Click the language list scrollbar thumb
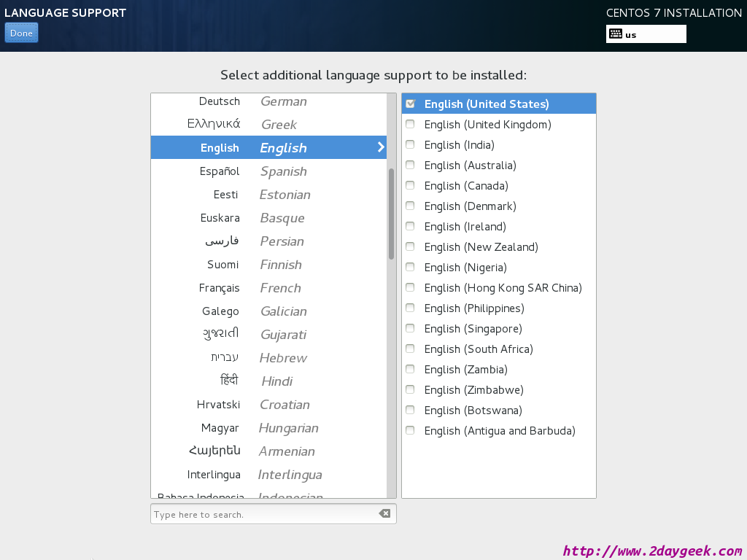This screenshot has height=560, width=747. coord(391,214)
